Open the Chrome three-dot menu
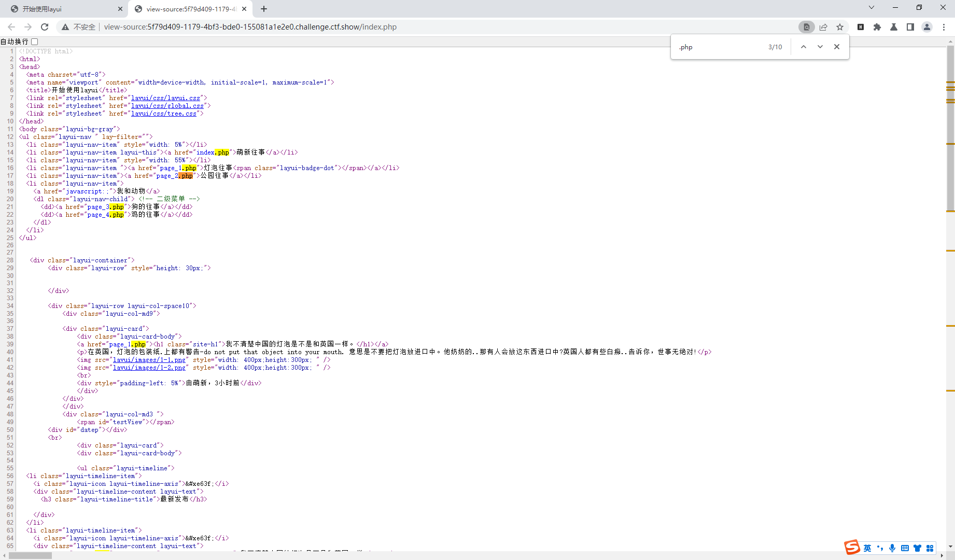955x560 pixels. pos(945,27)
